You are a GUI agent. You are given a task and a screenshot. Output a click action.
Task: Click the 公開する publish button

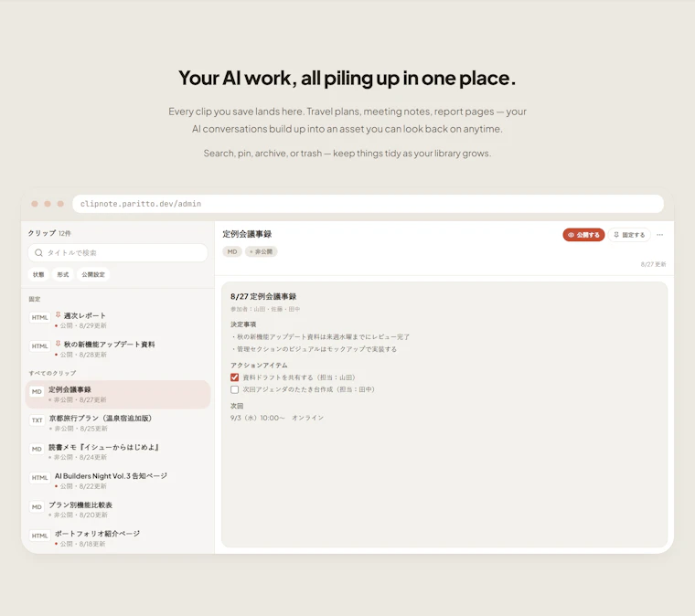pos(583,235)
